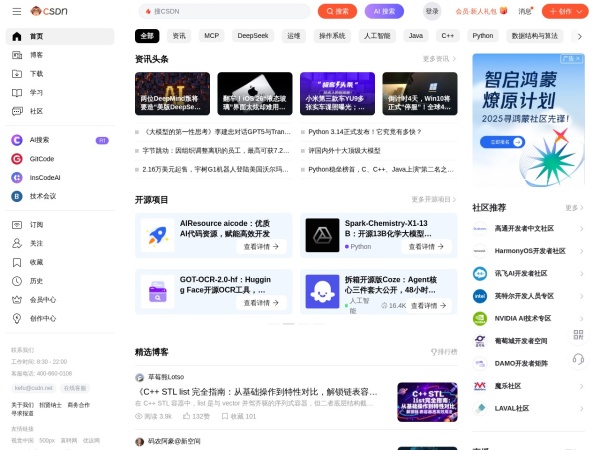Open 会员·新人礼包 link

point(481,11)
